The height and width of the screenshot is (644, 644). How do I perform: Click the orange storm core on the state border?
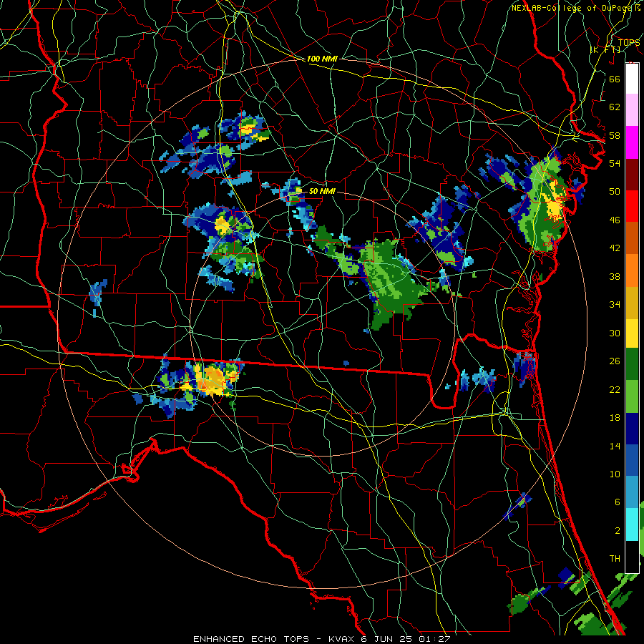coord(212,380)
